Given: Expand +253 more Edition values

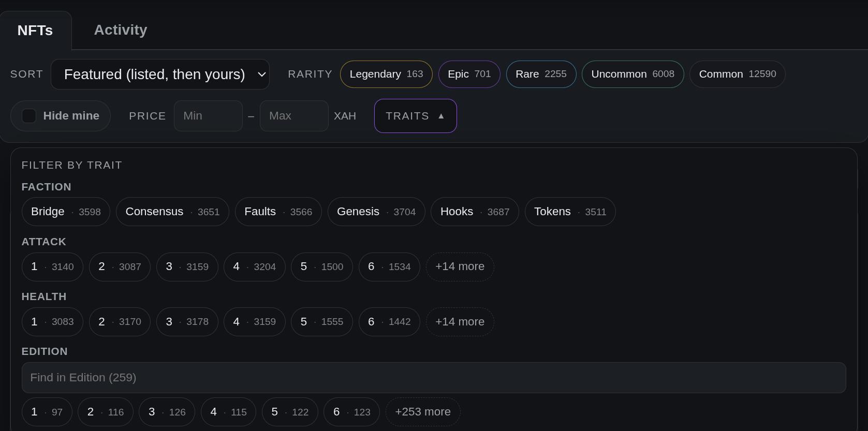Looking at the screenshot, I should 423,412.
